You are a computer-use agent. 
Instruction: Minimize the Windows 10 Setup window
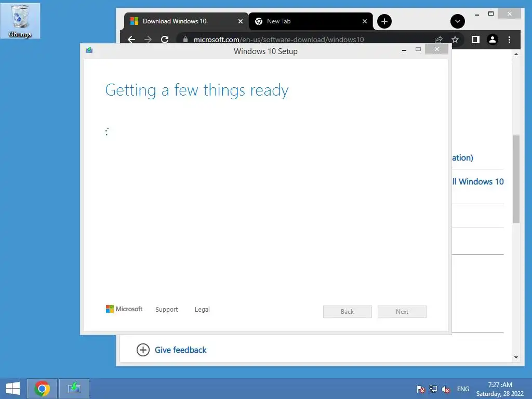point(404,50)
